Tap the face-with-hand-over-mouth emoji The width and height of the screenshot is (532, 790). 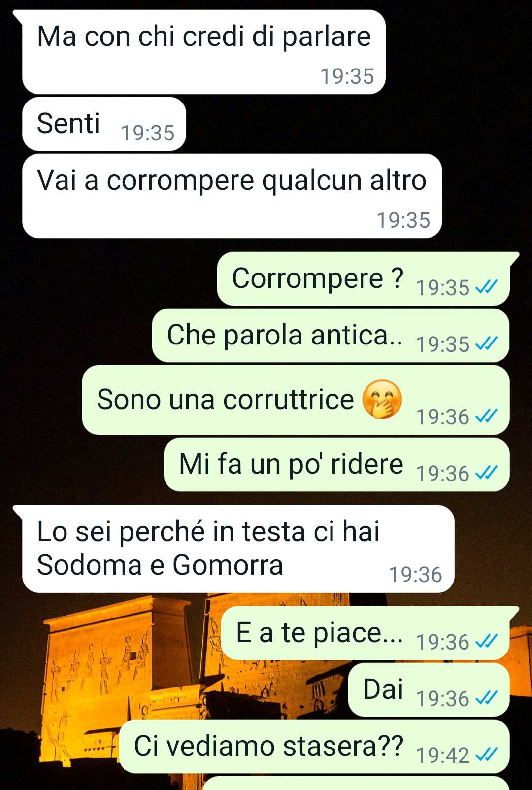[x=382, y=400]
